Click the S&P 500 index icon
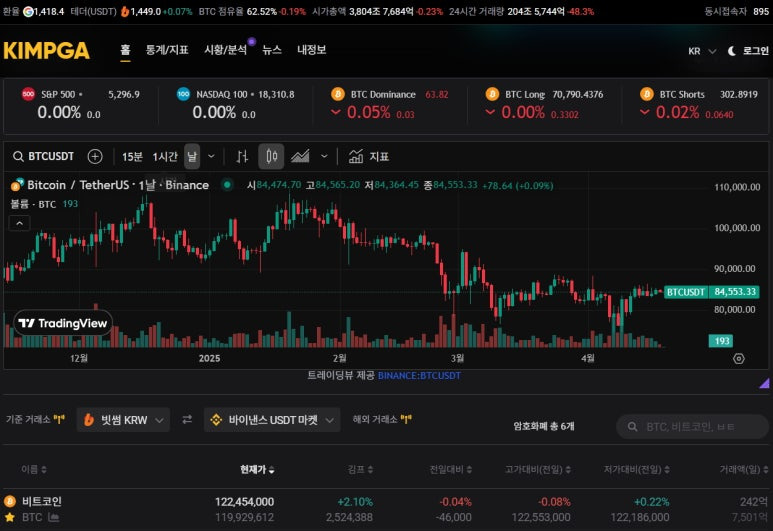773x531 pixels. pos(29,94)
